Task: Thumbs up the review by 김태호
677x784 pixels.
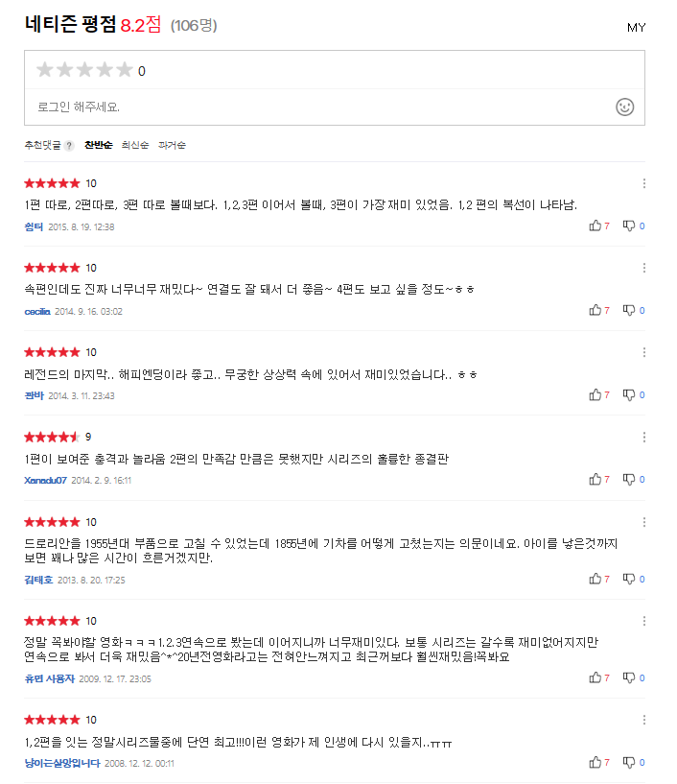Action: (x=596, y=579)
